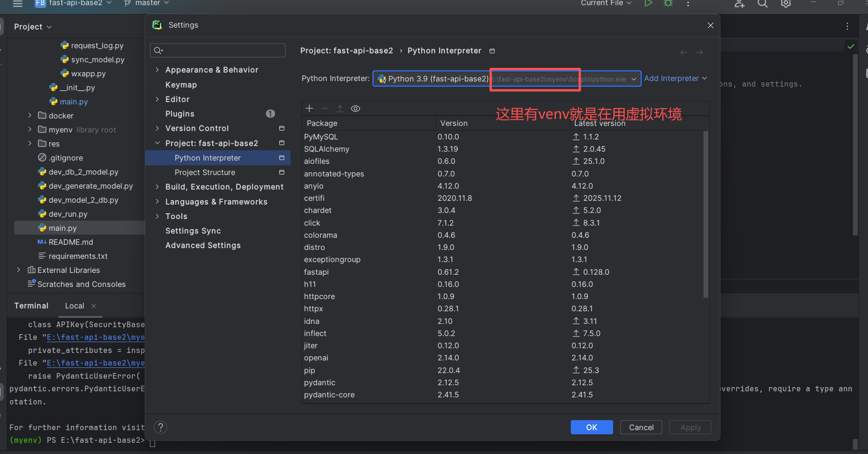Open the Add Interpreter dropdown link

[675, 79]
